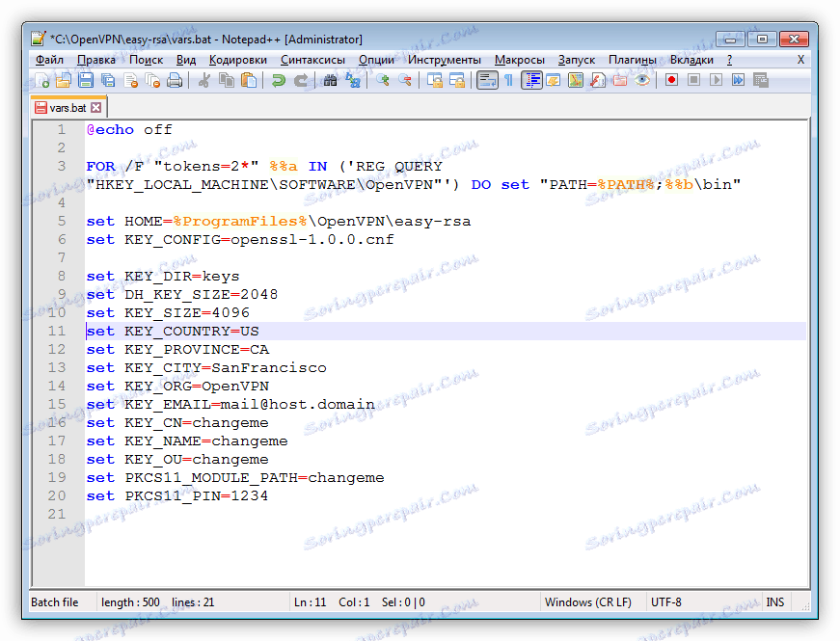Click the Open file folder icon
The image size is (840, 641).
tap(64, 80)
